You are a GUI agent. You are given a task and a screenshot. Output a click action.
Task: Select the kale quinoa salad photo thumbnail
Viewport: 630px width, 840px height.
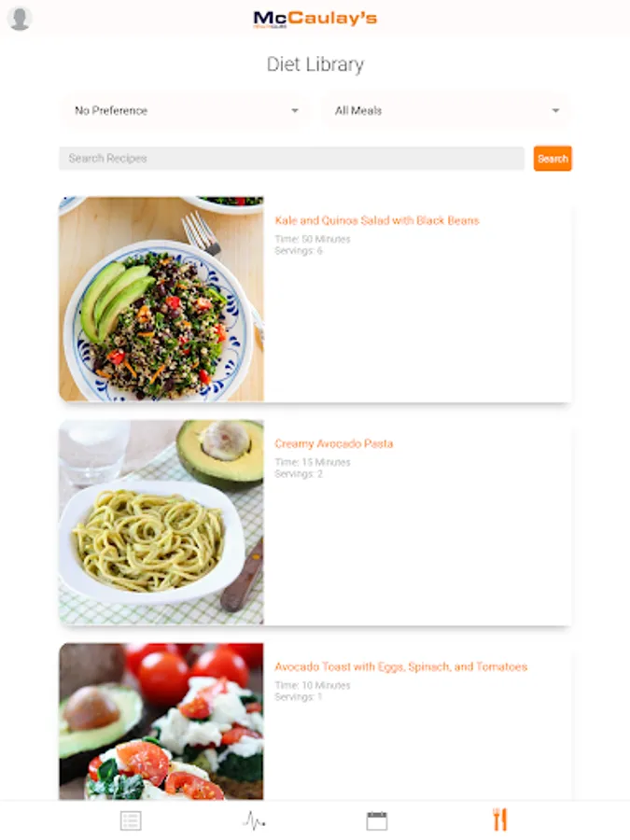(161, 299)
